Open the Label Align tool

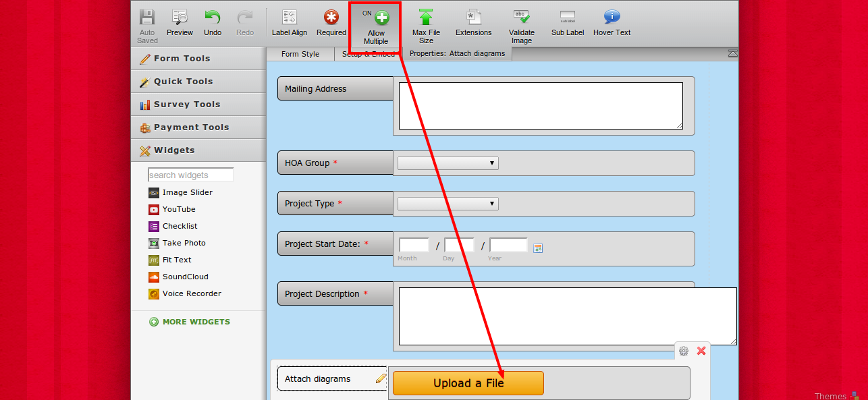[290, 23]
